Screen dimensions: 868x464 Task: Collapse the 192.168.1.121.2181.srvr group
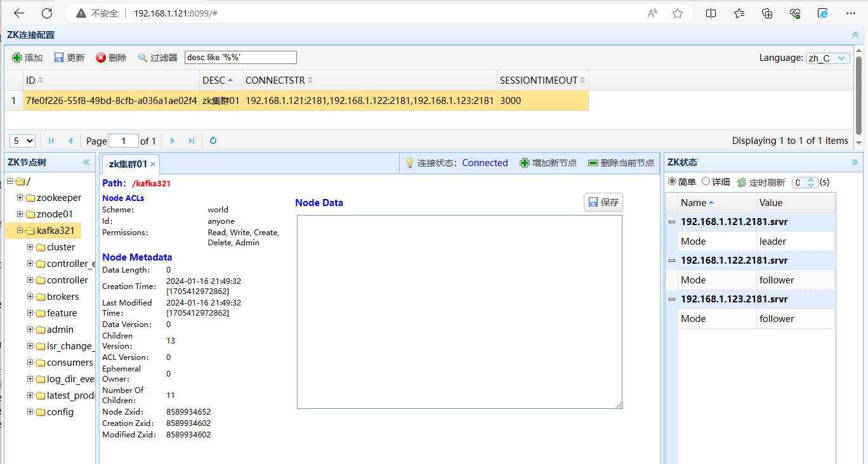tap(672, 222)
